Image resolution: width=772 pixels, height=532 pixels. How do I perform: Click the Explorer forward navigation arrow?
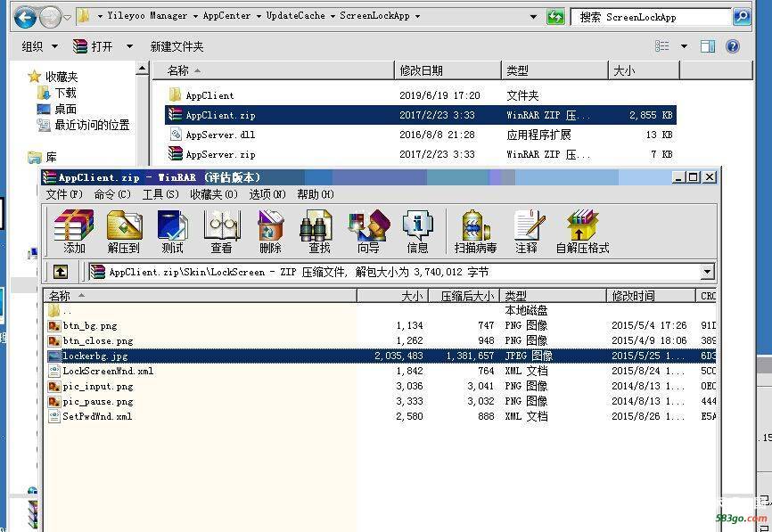pos(51,18)
